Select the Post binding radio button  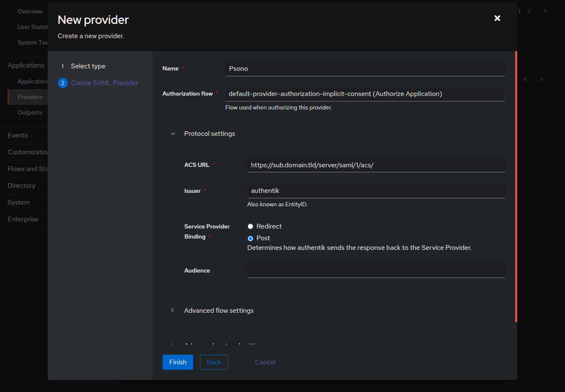[250, 238]
